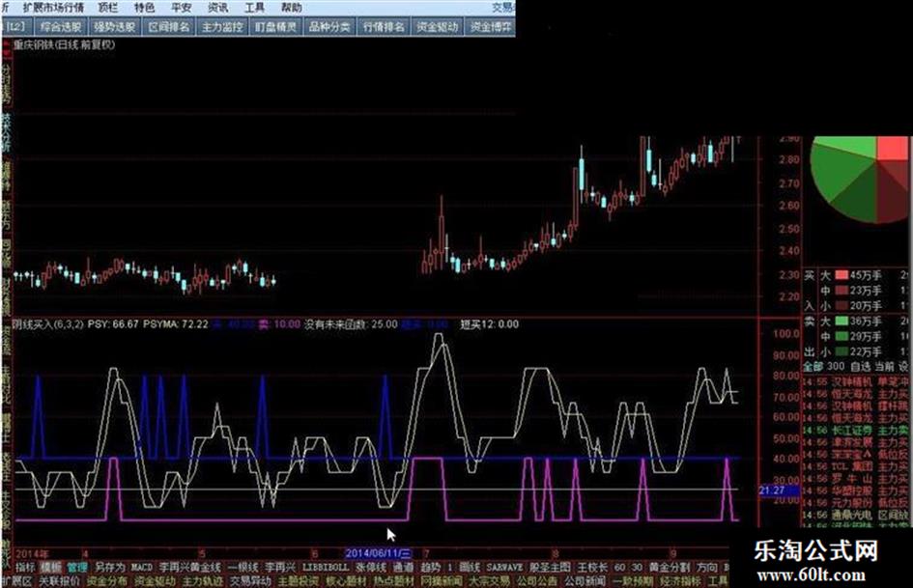913x588 pixels.
Task: Select the 趋势 indicator
Action: pos(430,567)
